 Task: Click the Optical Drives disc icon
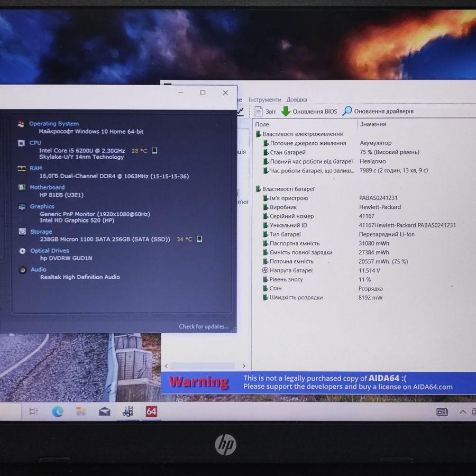(22, 251)
